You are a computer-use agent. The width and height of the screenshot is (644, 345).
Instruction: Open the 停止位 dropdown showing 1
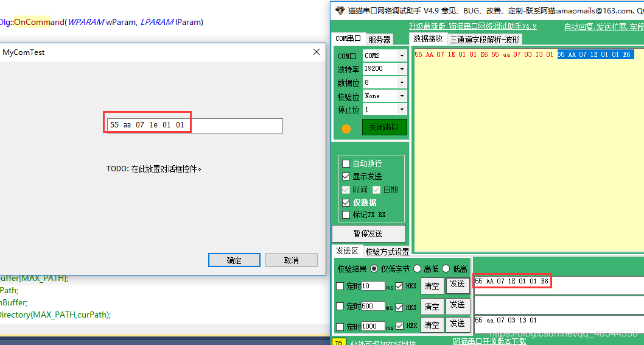pyautogui.click(x=385, y=109)
